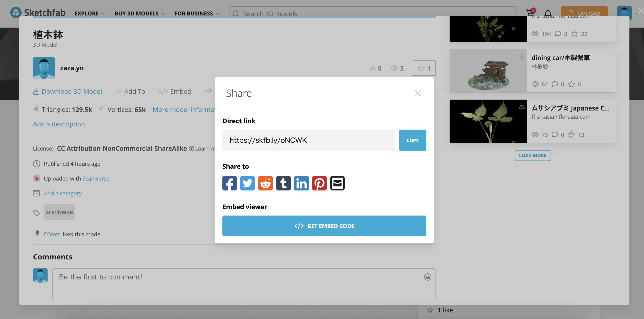The height and width of the screenshot is (319, 644).
Task: Open the user avatar menu in header
Action: [x=624, y=13]
